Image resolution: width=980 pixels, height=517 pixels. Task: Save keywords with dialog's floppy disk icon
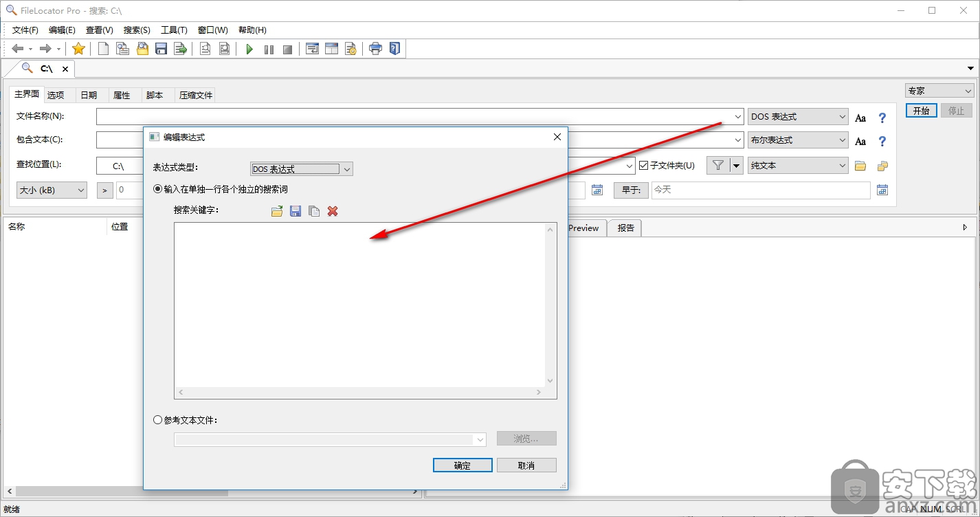pyautogui.click(x=296, y=211)
